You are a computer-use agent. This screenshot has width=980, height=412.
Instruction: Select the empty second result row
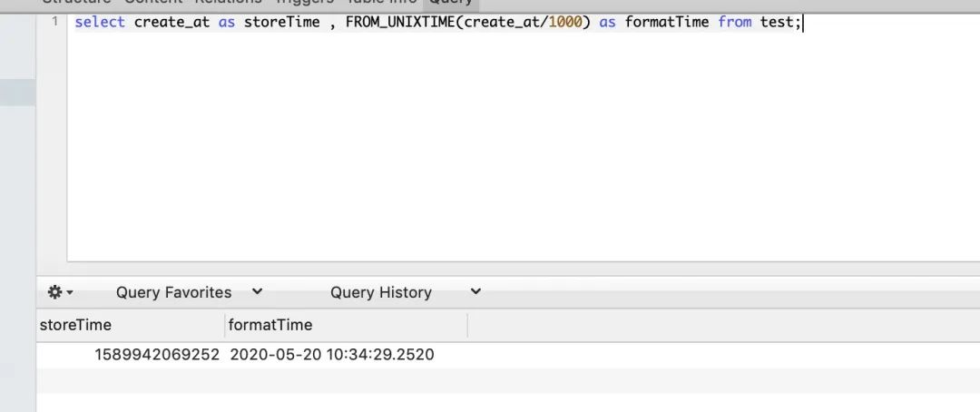tap(508, 381)
